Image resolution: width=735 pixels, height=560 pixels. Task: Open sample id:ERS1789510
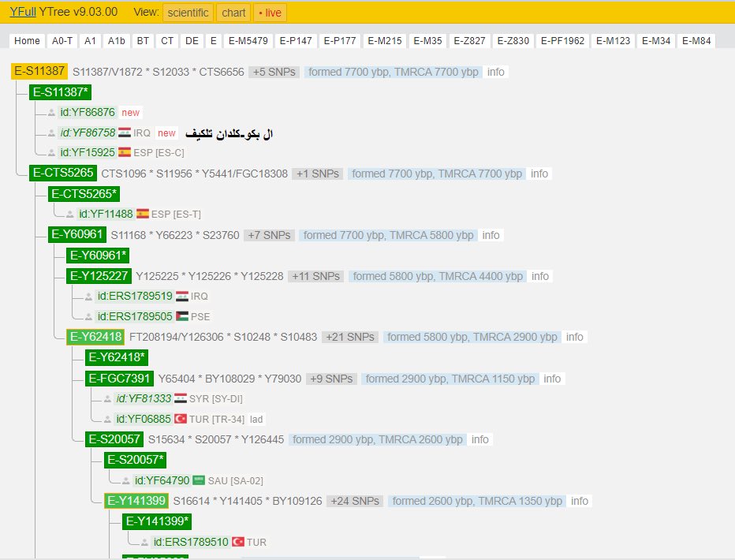point(191,542)
